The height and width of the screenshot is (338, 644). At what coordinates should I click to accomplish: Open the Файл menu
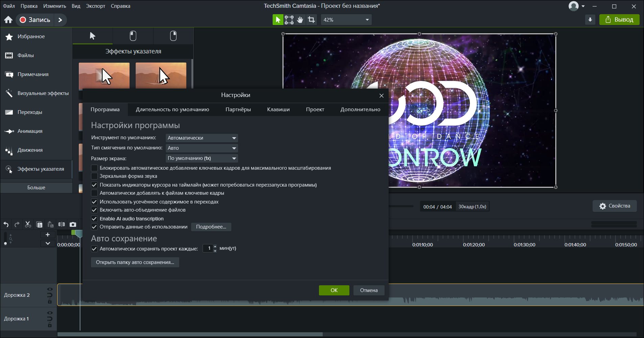click(x=9, y=6)
